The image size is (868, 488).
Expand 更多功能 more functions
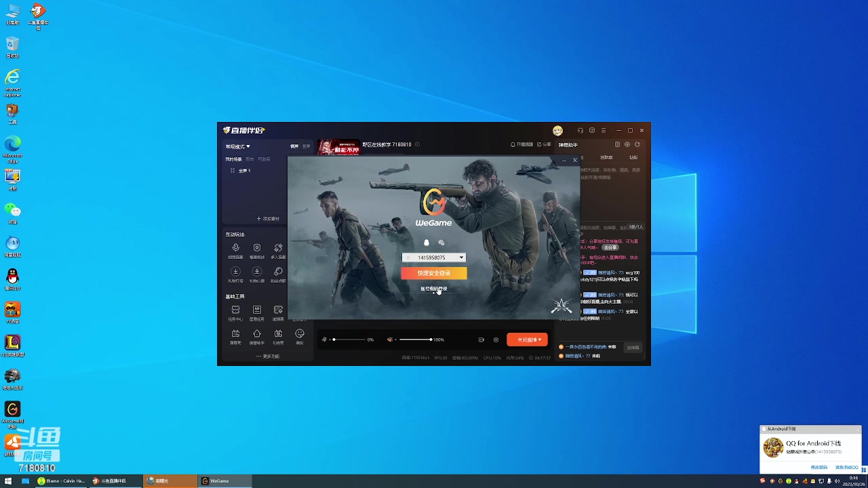point(268,356)
